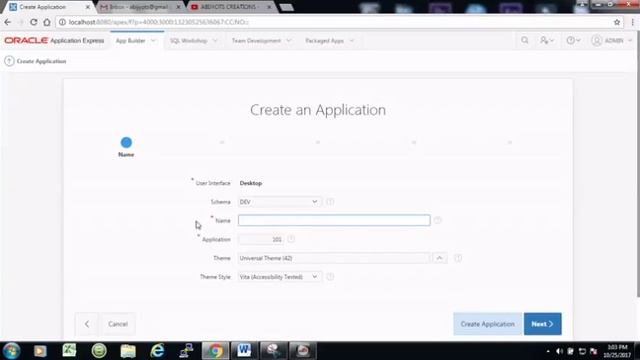Click the Create Application browser tab

click(49, 7)
